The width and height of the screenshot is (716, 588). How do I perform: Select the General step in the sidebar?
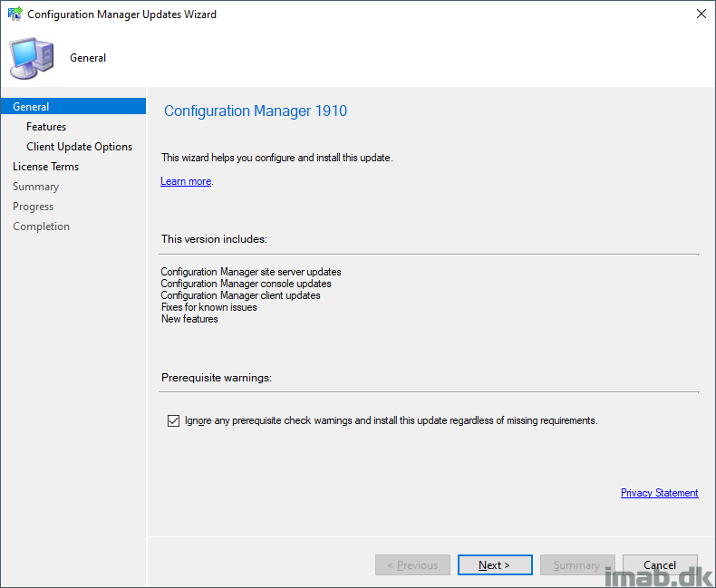coord(73,106)
